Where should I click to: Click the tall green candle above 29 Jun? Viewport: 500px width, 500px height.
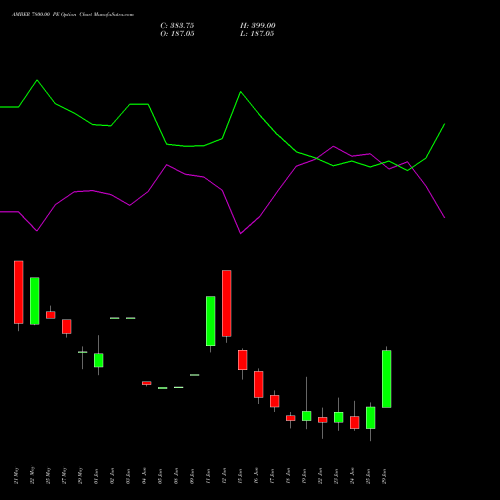387,379
